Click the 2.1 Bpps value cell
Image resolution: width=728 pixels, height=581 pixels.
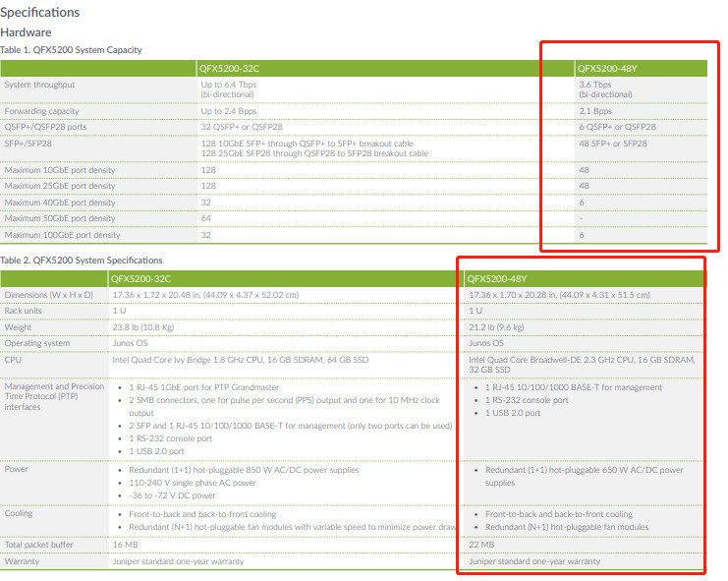click(596, 111)
